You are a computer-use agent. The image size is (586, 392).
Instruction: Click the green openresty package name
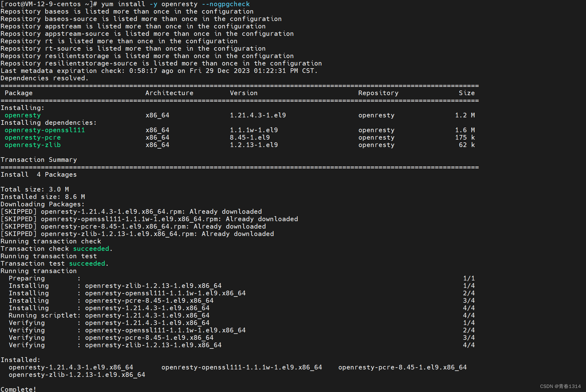(x=23, y=115)
